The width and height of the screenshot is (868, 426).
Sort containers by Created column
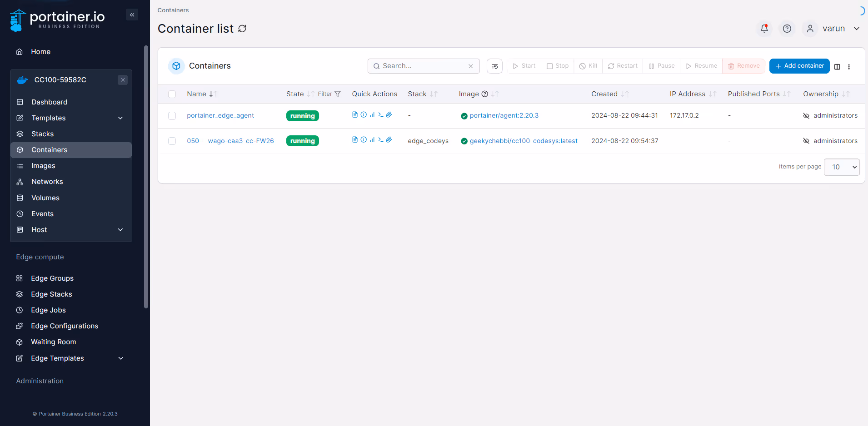tap(609, 94)
